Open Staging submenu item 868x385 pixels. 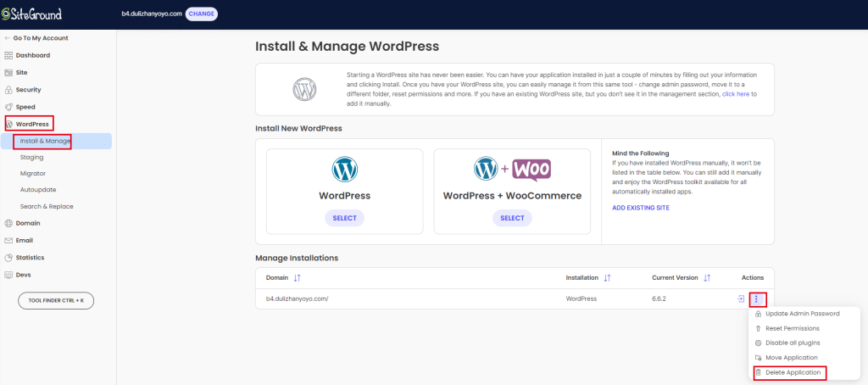(x=31, y=158)
